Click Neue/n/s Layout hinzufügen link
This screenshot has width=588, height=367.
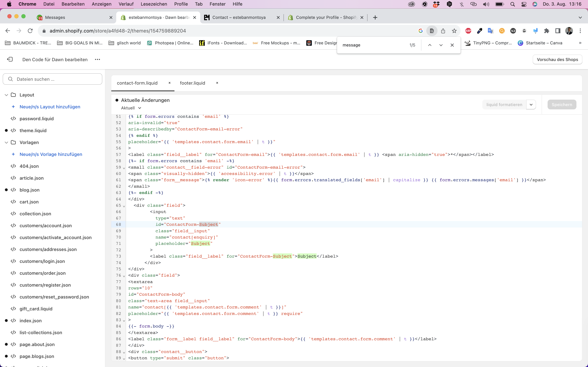tap(50, 107)
